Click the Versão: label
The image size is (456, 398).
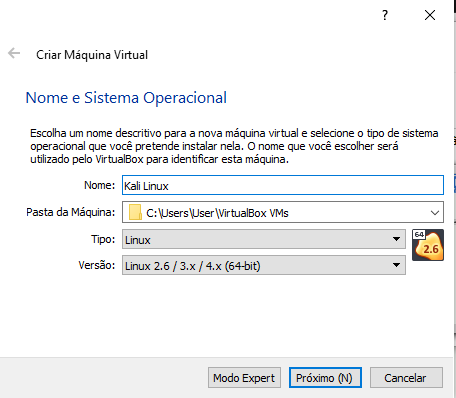point(97,265)
